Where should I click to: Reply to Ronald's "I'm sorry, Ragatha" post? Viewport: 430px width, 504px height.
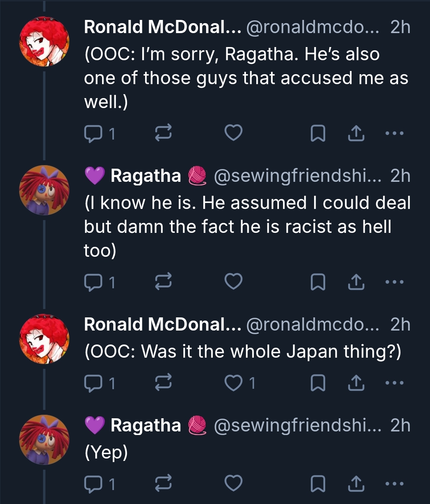[93, 134]
